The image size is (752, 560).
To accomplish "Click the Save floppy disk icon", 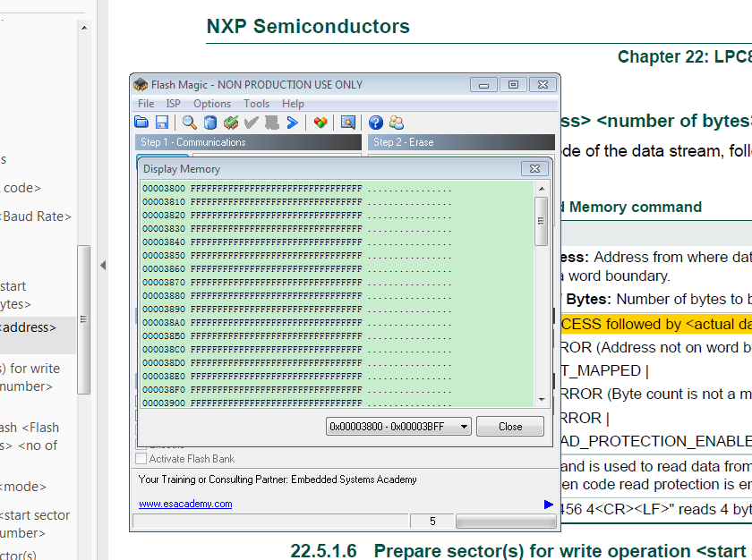I will click(x=162, y=123).
